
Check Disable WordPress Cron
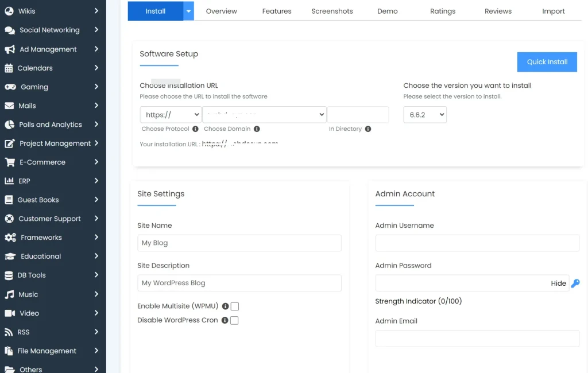[x=234, y=320]
